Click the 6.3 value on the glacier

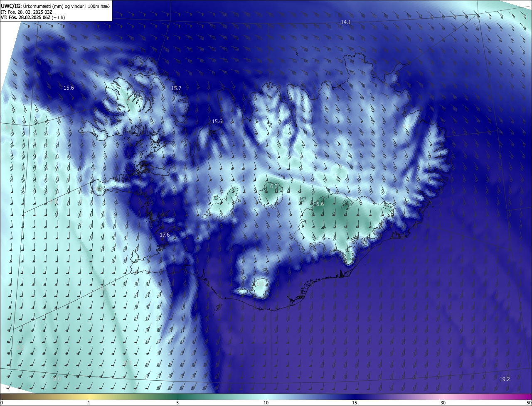274,186
